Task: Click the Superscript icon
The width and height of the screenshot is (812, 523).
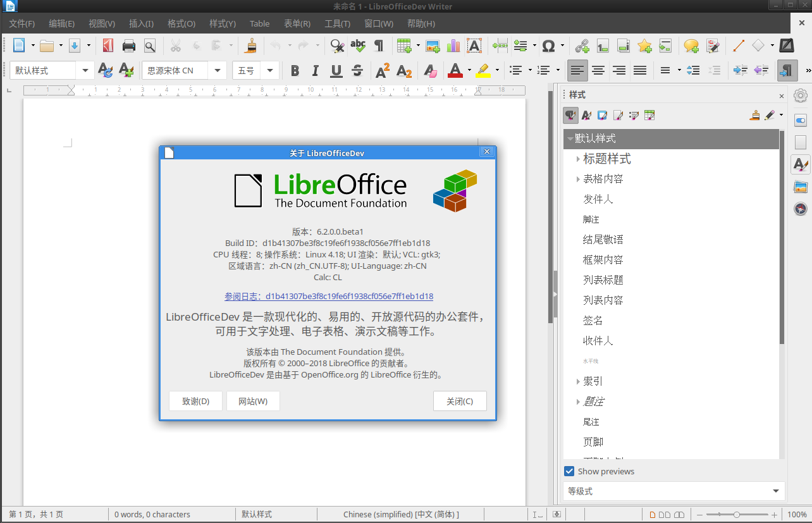Action: pos(383,70)
